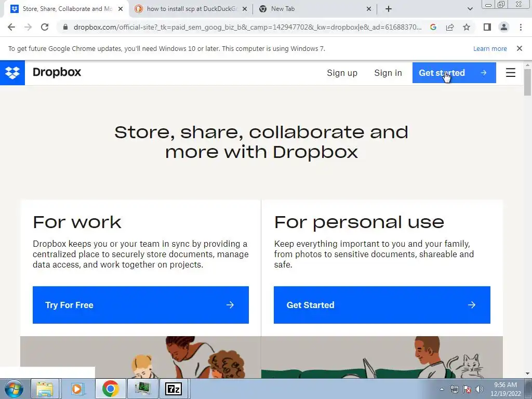Open Windows Media Player taskbar icon
Screen dimensions: 532x399
click(77, 389)
